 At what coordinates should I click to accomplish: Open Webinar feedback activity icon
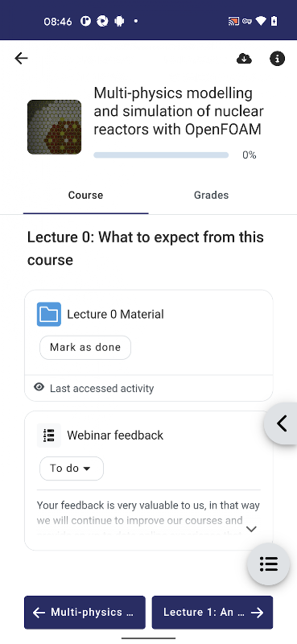pyautogui.click(x=49, y=436)
